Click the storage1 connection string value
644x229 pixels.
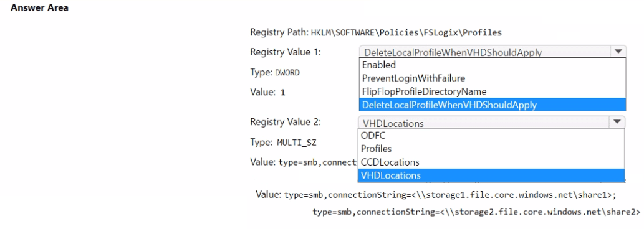[x=449, y=195]
